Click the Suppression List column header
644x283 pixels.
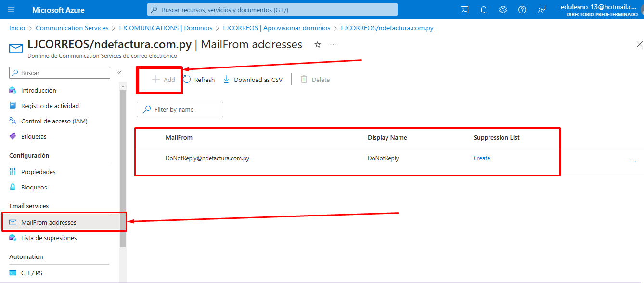497,137
